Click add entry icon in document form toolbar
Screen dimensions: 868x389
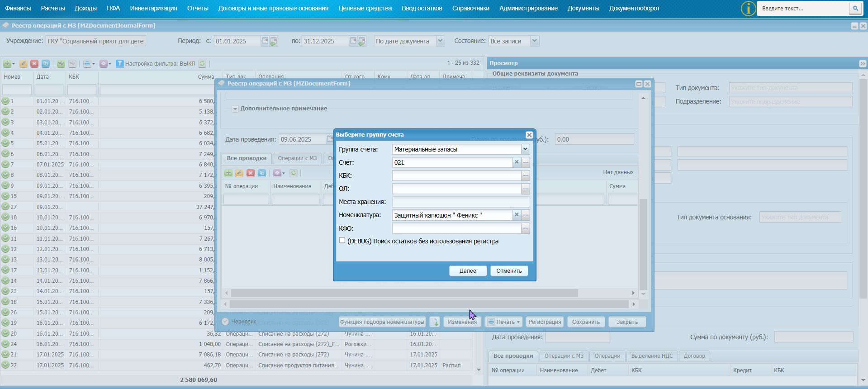[x=228, y=173]
